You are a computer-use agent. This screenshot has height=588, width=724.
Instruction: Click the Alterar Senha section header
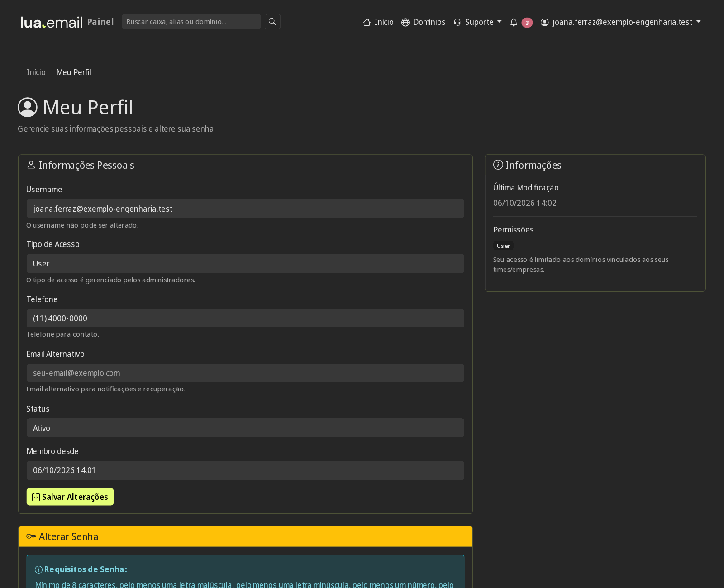(x=245, y=536)
